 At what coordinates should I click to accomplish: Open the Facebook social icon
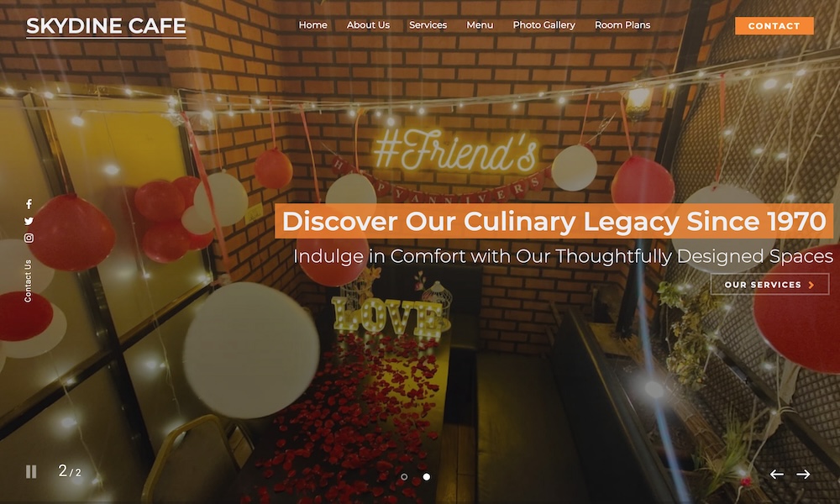coord(29,204)
